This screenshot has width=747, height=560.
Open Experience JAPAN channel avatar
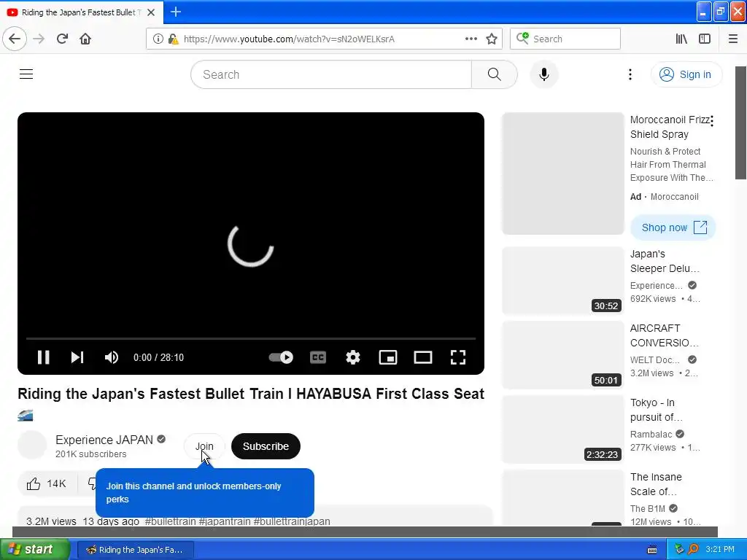click(x=32, y=445)
